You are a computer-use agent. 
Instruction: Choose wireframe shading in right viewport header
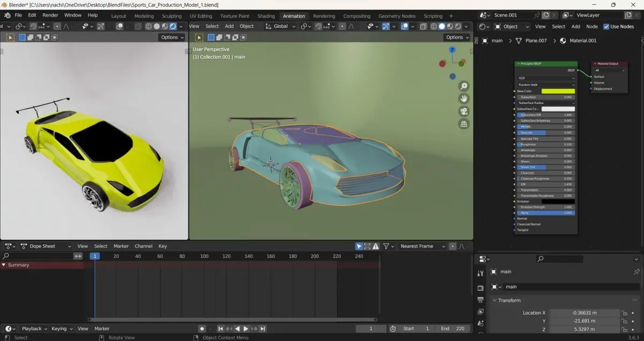434,26
